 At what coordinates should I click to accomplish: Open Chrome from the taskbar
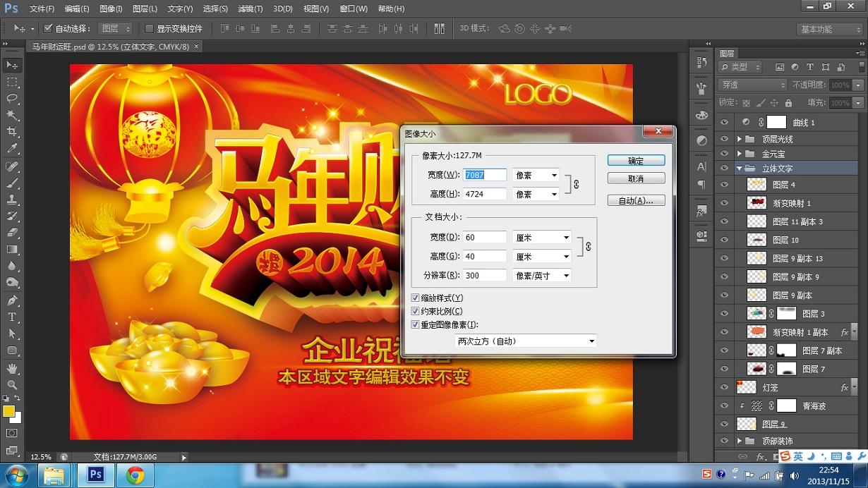[x=135, y=475]
